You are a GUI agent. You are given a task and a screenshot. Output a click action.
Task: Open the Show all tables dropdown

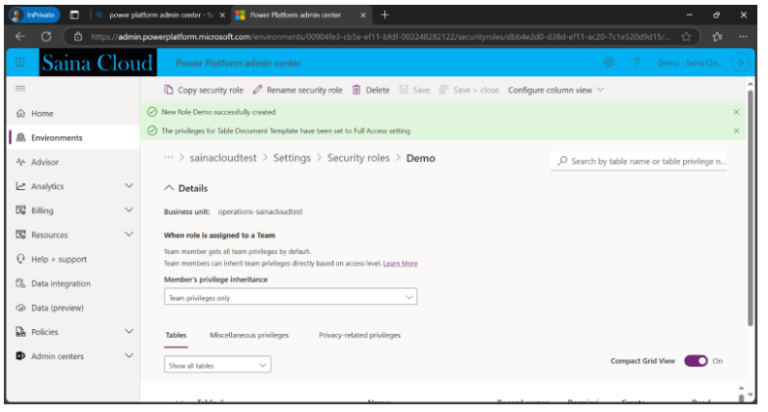tap(217, 365)
